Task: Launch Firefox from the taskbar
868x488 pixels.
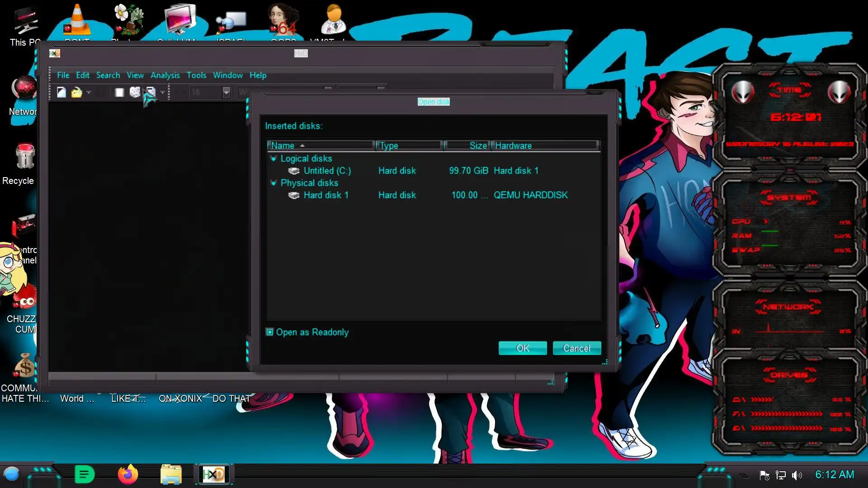Action: (127, 474)
